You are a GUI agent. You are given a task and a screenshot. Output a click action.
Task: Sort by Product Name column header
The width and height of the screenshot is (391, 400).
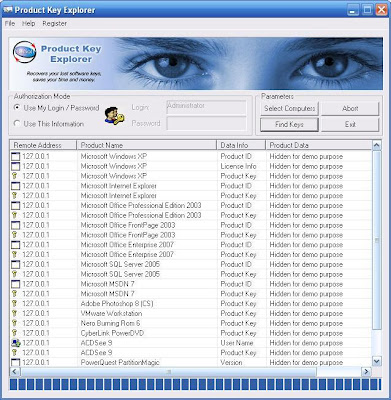pyautogui.click(x=147, y=145)
